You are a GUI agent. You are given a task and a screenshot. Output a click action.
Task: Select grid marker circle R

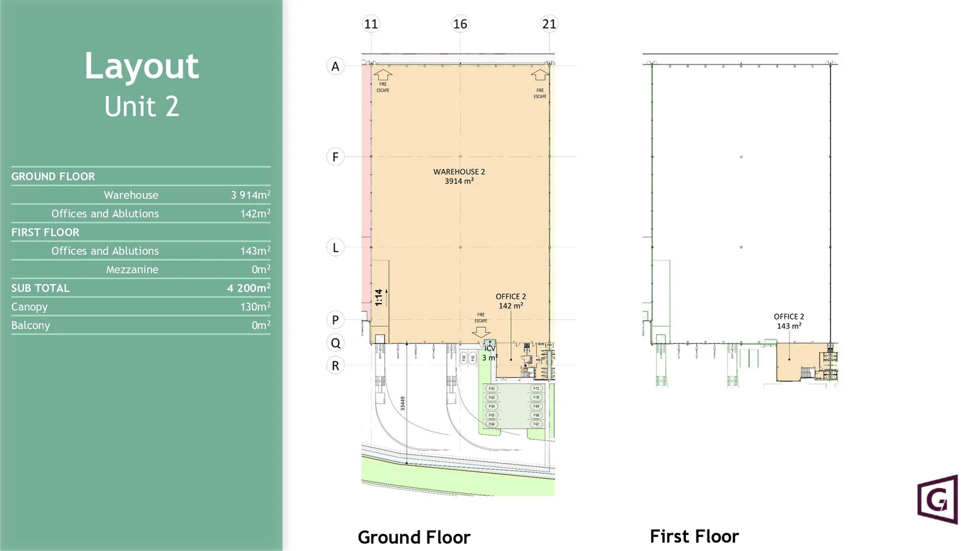[335, 365]
